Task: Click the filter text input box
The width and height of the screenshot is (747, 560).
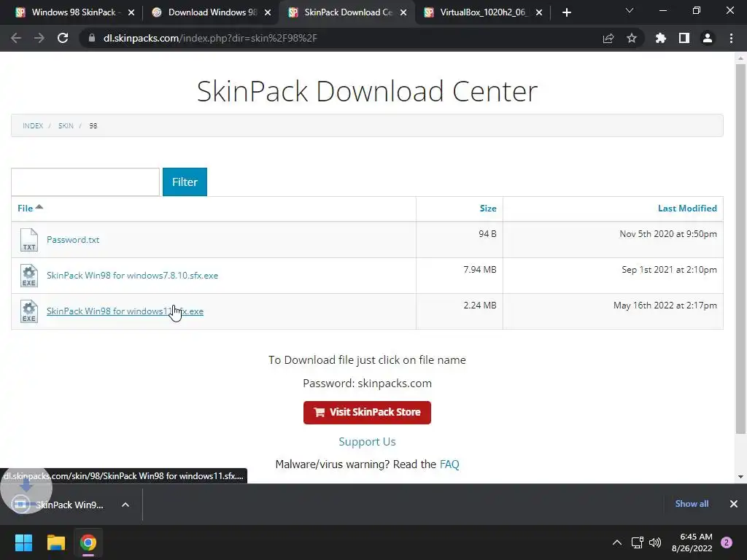Action: [x=85, y=182]
